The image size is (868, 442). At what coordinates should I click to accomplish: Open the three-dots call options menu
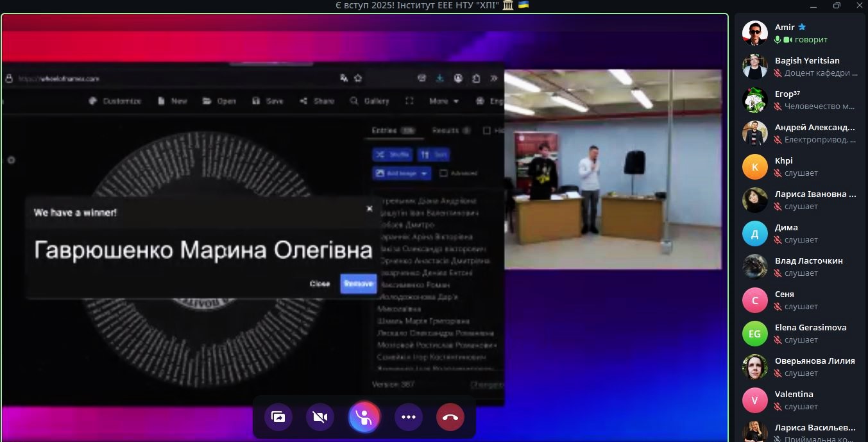coord(409,417)
